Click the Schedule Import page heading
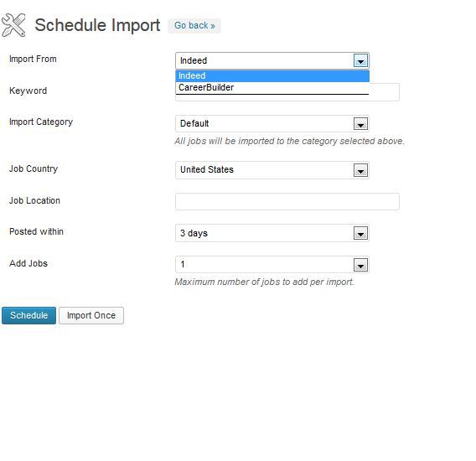476x461 pixels. [97, 25]
